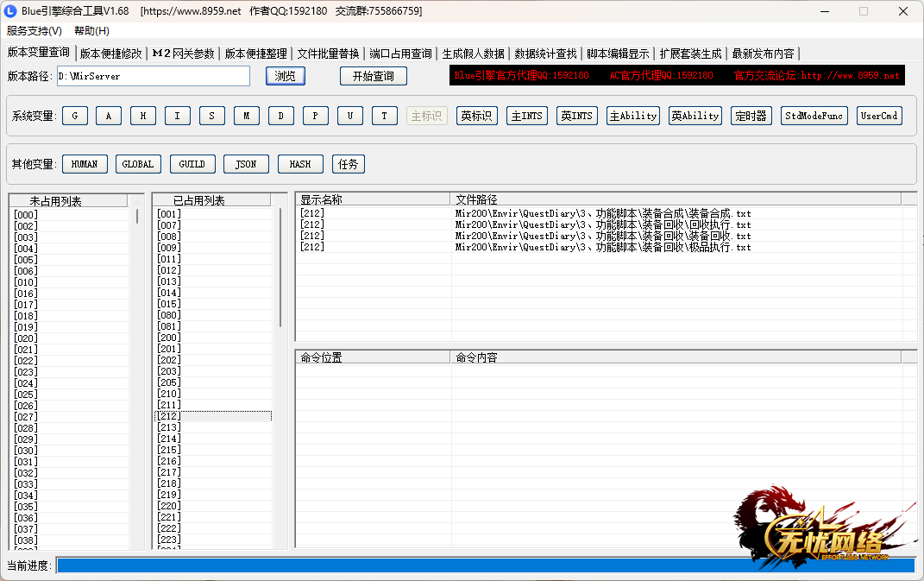Click the JSON variable button
Viewport: 924px width, 581px height.
pyautogui.click(x=246, y=164)
